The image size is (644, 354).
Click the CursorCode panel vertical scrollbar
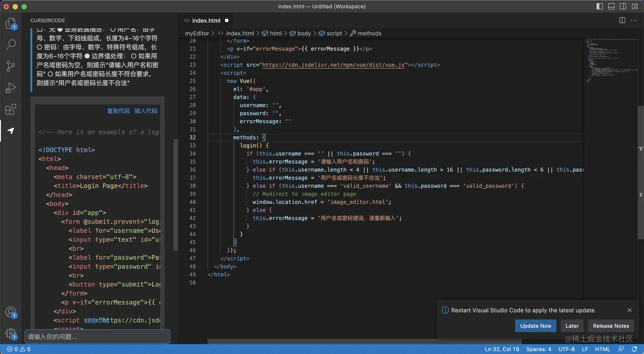pyautogui.click(x=175, y=195)
